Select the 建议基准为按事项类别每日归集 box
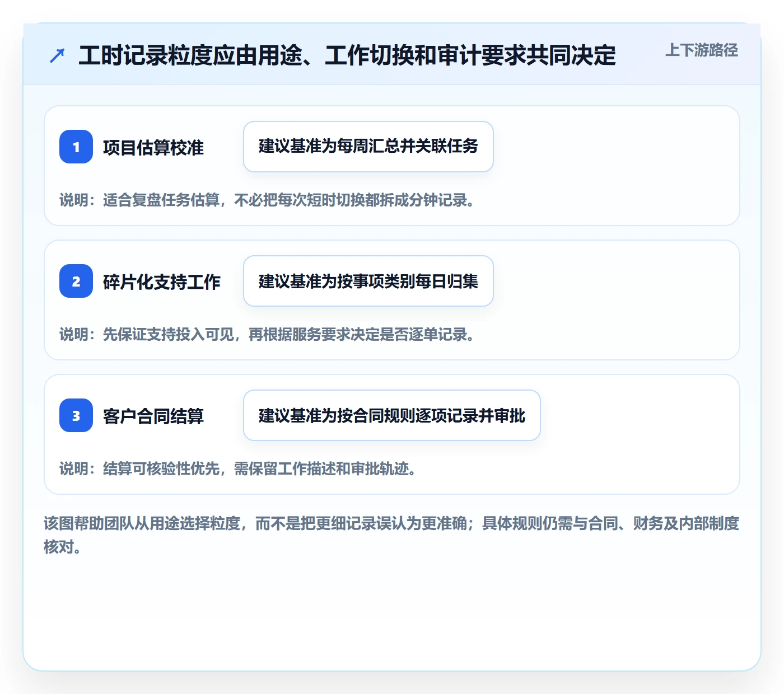784x694 pixels. click(x=368, y=281)
